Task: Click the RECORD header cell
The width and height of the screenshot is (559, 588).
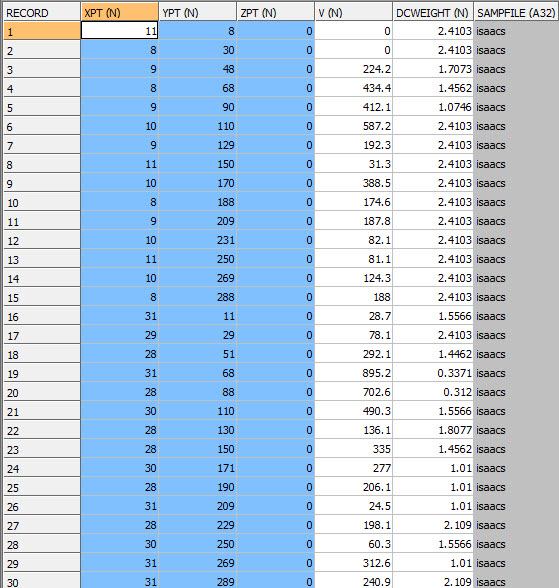Action: [x=42, y=13]
